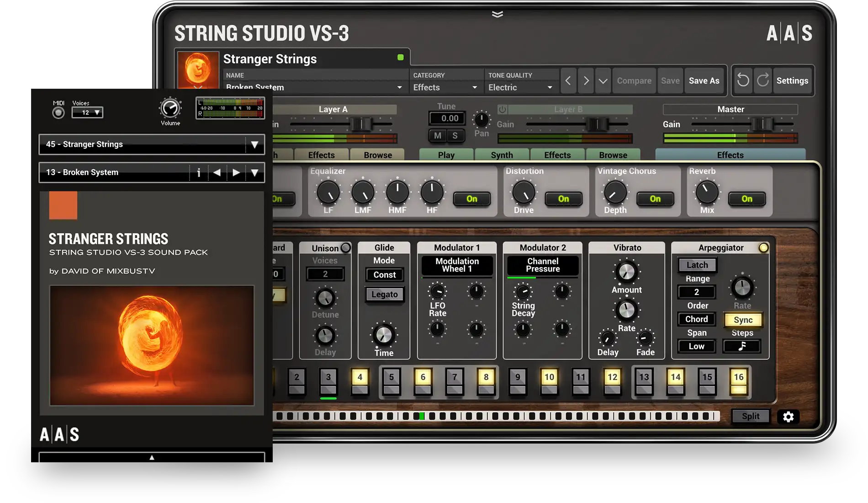The image size is (868, 503).
Task: Click the info icon for Broken System
Action: [198, 172]
